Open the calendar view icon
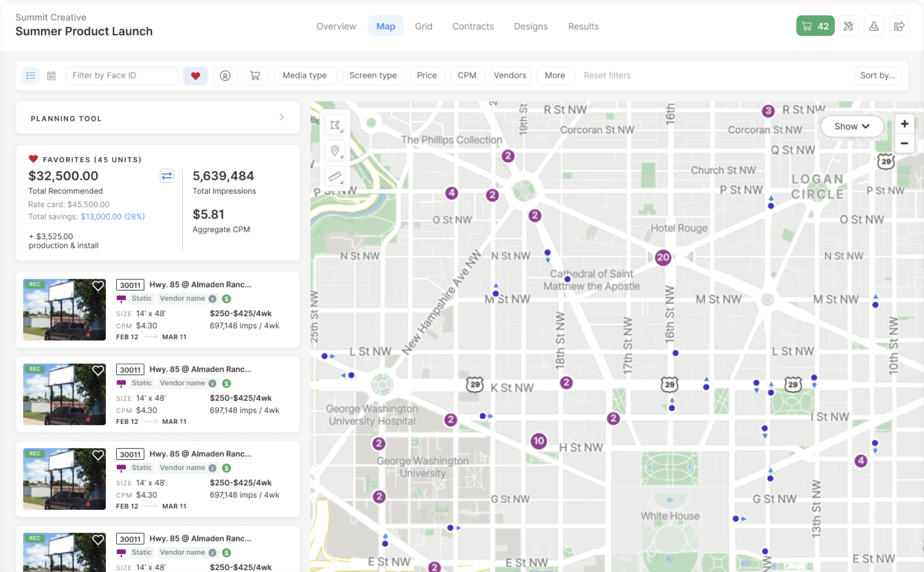 click(x=51, y=76)
